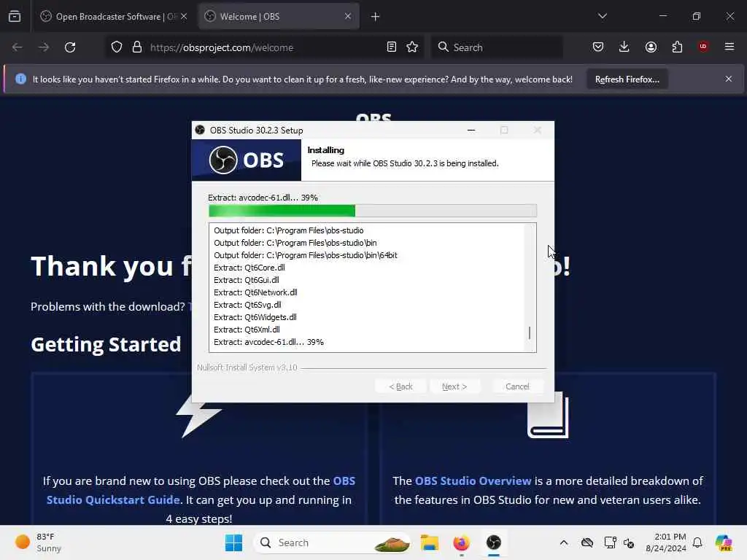Open the weather widget showing 83°F Sunny

point(38,542)
